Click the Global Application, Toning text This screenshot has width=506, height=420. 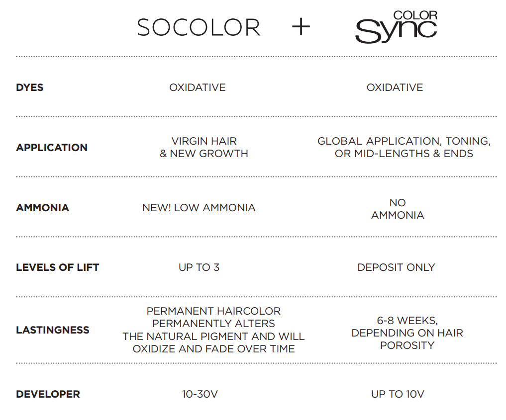click(404, 141)
